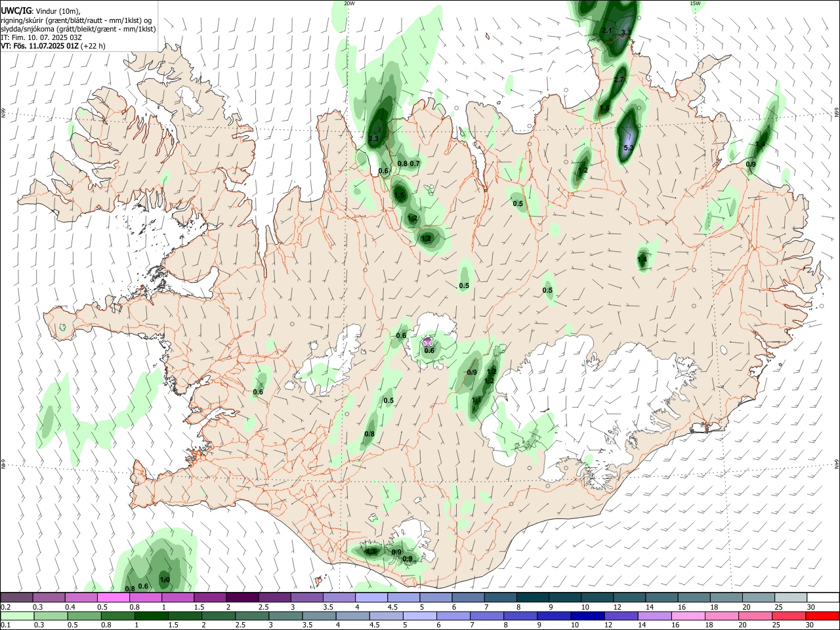Click the IT: Fim. 10. 07. 2025 03Z line
The width and height of the screenshot is (840, 630).
[x=41, y=37]
